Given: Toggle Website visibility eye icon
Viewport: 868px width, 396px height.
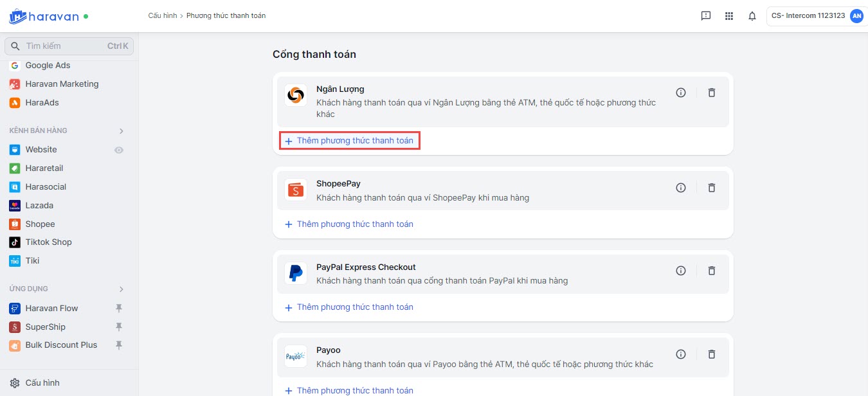Looking at the screenshot, I should 119,150.
